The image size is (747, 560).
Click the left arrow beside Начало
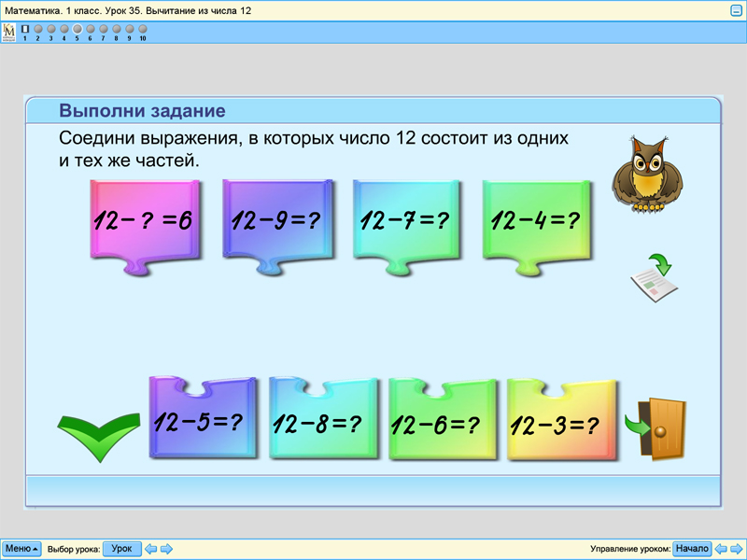[x=719, y=549]
